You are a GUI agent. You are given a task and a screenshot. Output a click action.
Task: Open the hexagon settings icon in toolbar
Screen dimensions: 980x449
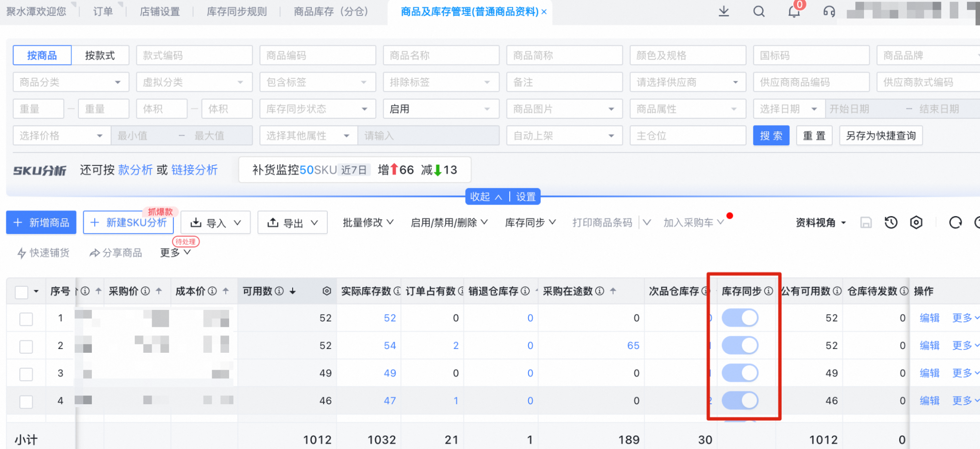[916, 222]
